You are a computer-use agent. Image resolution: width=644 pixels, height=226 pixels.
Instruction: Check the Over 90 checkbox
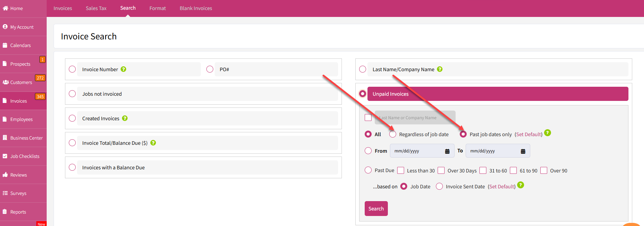tap(544, 170)
